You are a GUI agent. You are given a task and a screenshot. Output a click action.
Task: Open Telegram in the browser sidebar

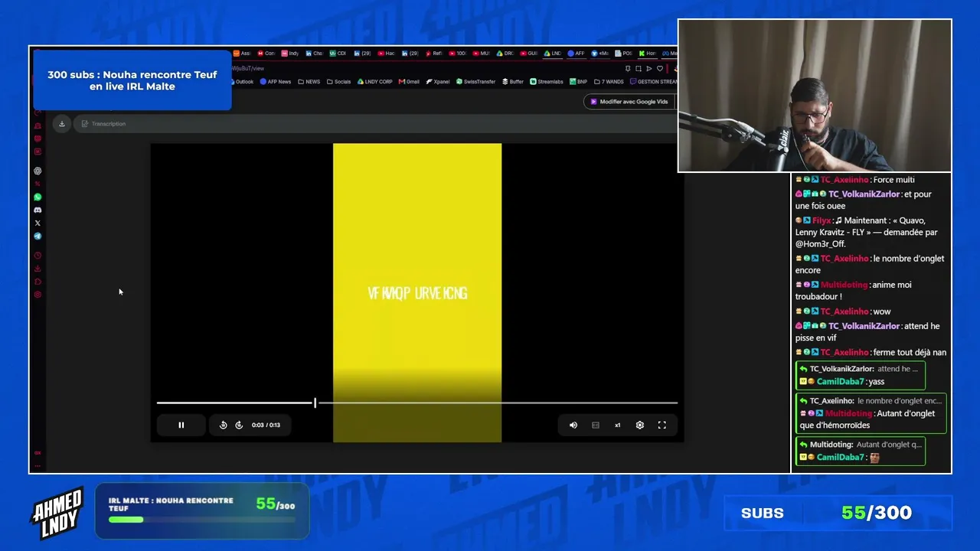point(38,236)
